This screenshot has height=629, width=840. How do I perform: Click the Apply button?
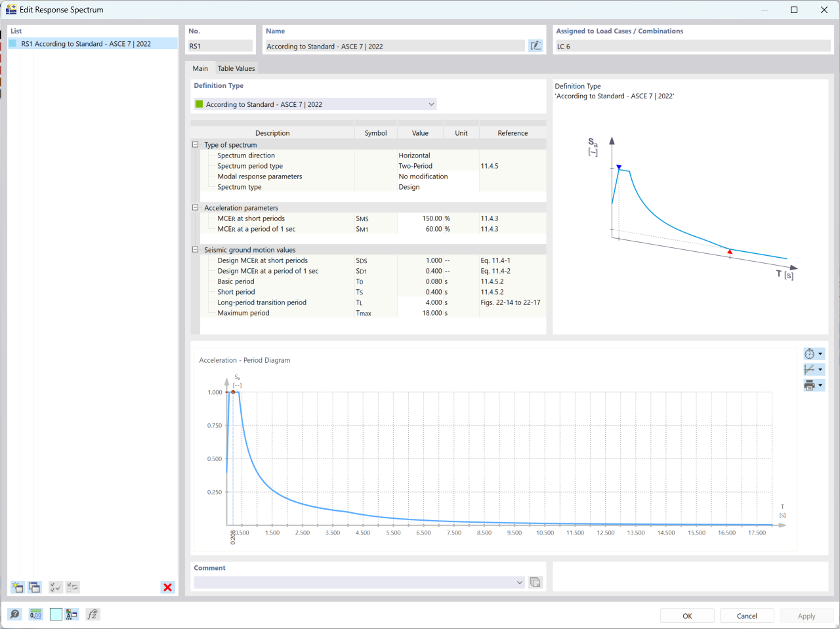point(807,616)
